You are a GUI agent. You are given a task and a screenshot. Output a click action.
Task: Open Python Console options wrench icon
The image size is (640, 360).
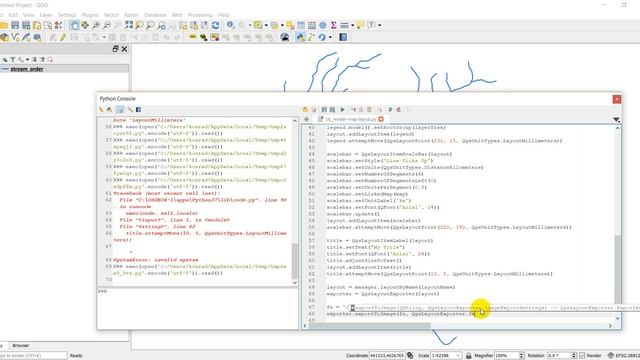[130, 109]
